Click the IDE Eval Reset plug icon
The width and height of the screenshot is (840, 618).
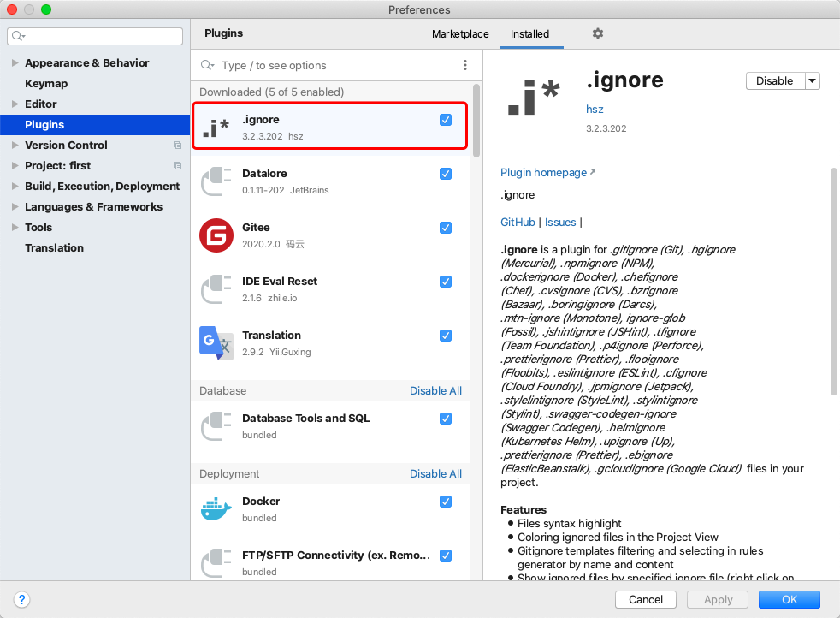pos(216,289)
